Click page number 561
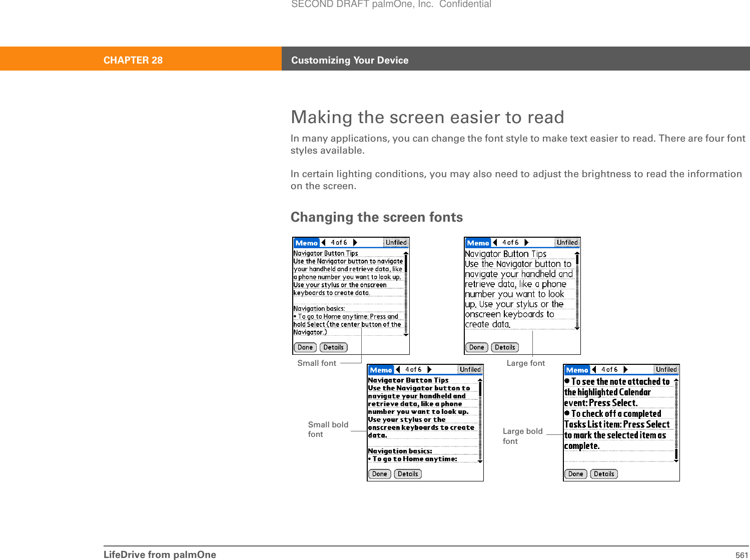The image size is (750, 560). (x=742, y=555)
